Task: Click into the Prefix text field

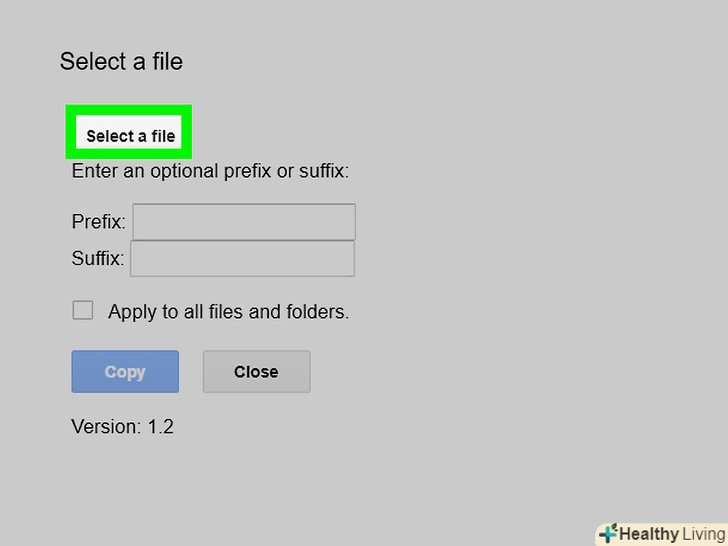Action: tap(244, 222)
